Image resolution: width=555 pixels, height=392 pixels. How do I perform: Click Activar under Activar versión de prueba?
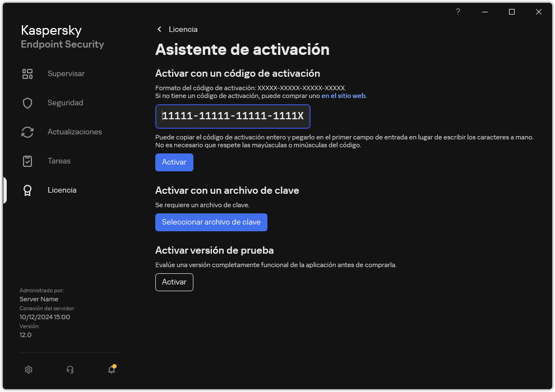click(x=174, y=282)
